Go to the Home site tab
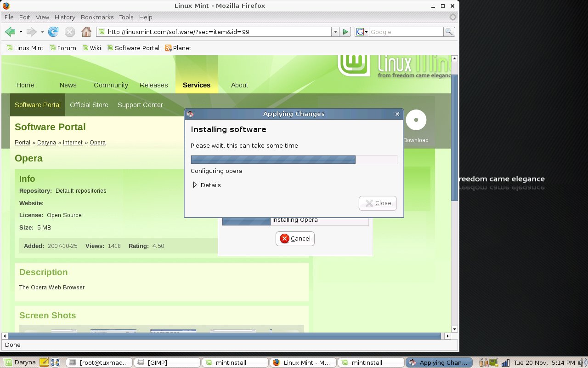Image resolution: width=588 pixels, height=368 pixels. (25, 85)
